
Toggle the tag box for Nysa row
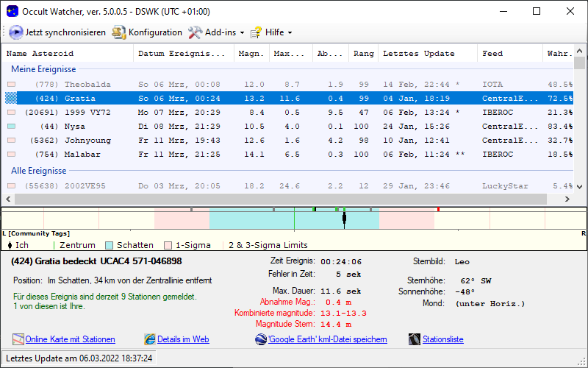[11, 127]
